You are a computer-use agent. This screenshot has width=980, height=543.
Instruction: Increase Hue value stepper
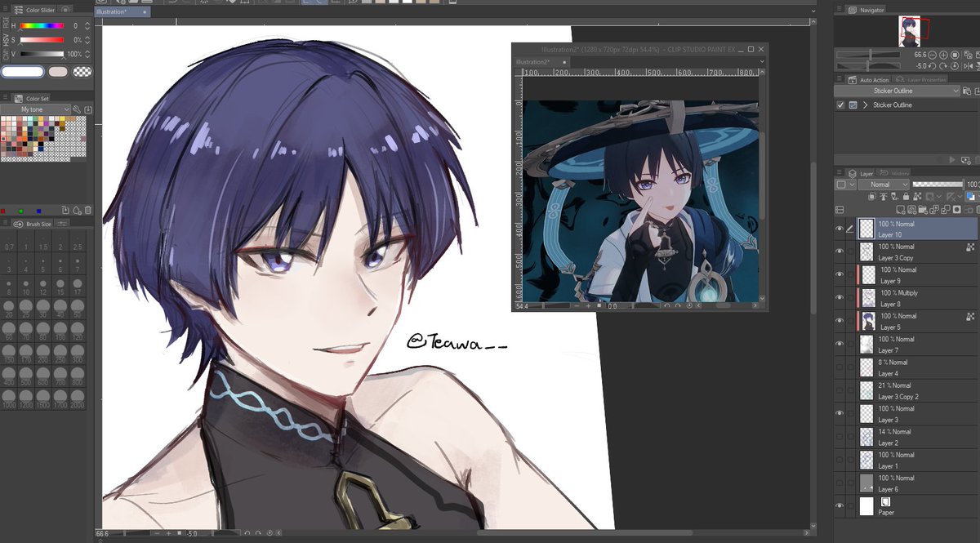click(87, 23)
